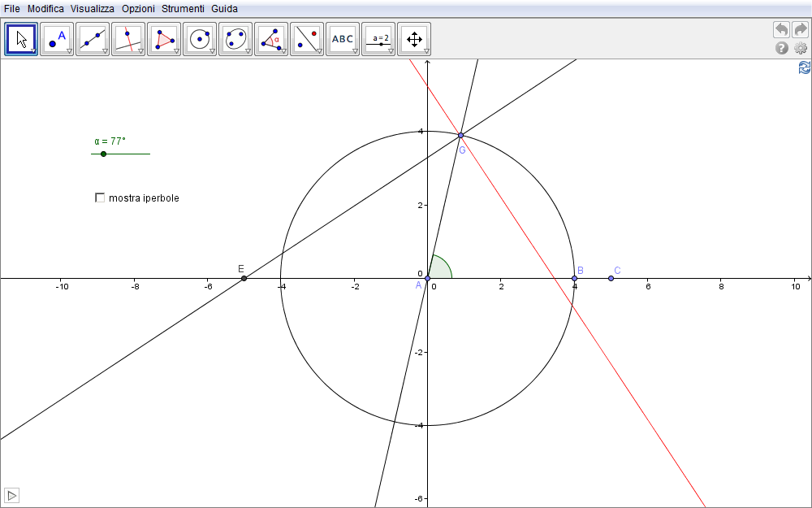Select the New Point tool
Viewport: 812px width, 508px height.
tap(57, 38)
